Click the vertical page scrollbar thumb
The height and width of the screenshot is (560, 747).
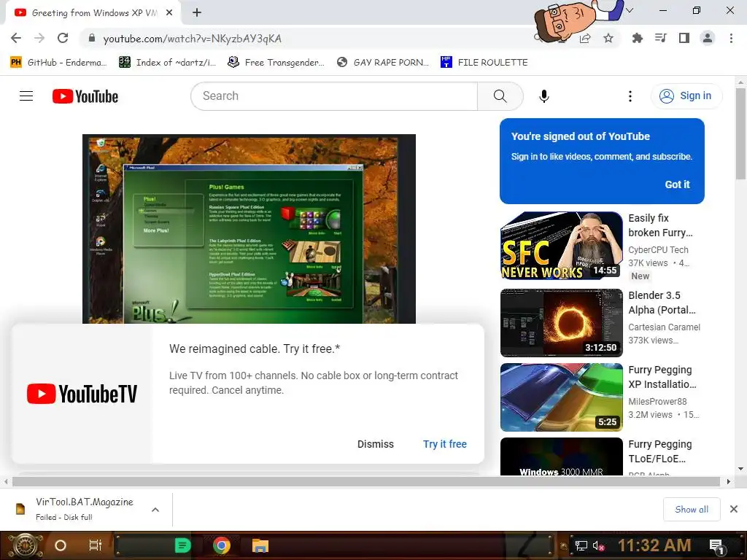(x=740, y=133)
